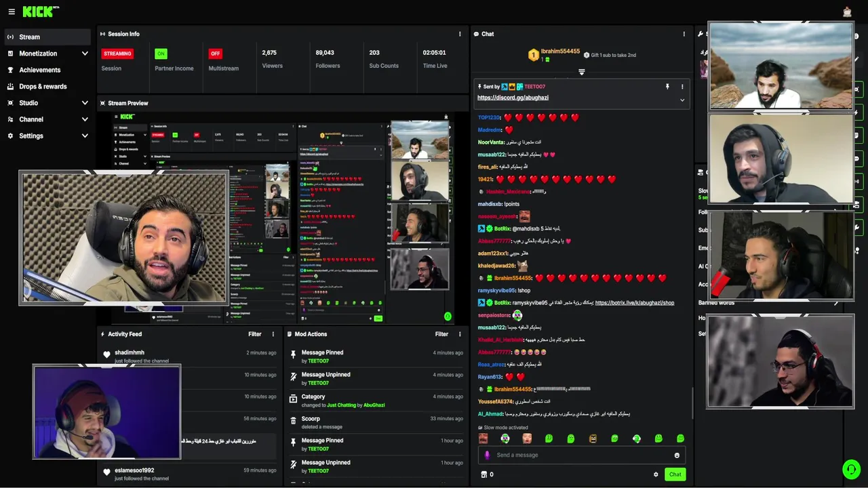This screenshot has width=868, height=488.
Task: Open the Activity Feed Filter
Action: [x=255, y=334]
